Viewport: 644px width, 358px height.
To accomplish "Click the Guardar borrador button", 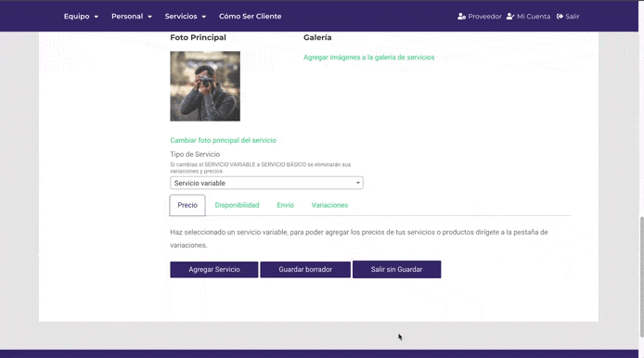I will click(305, 269).
